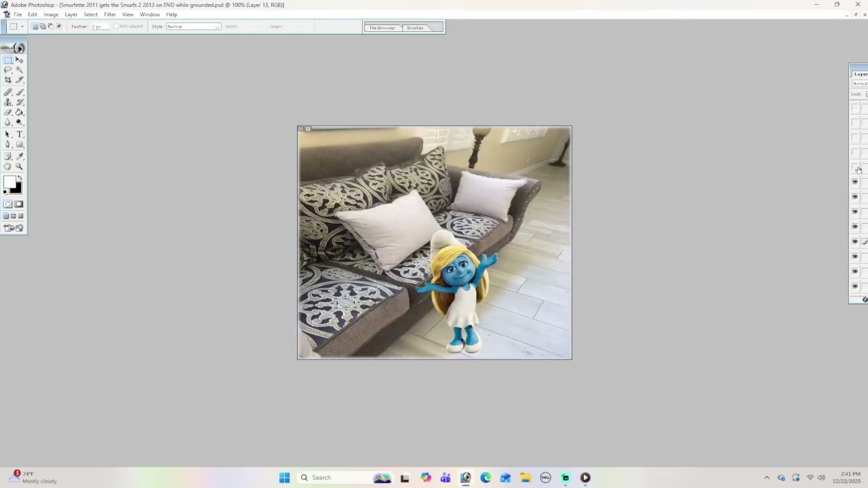Set Intersect with Selection mode
The image size is (868, 488).
(58, 26)
